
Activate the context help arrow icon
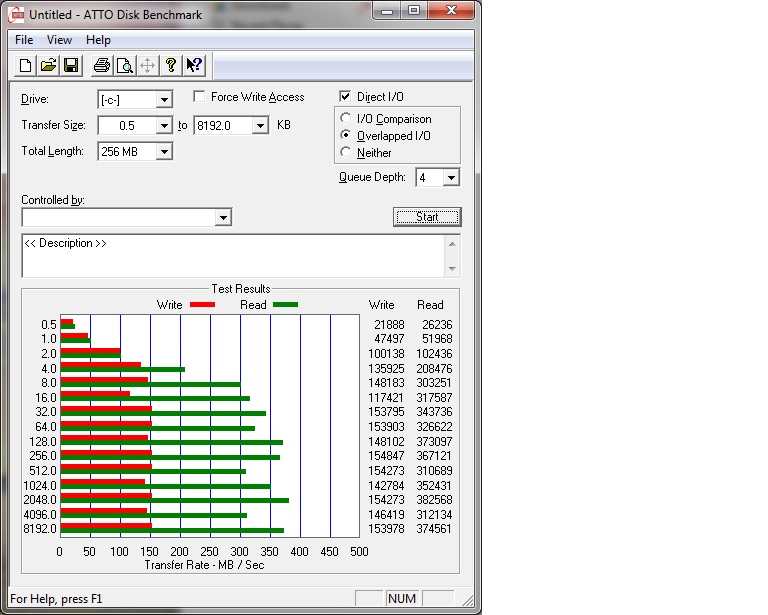pyautogui.click(x=194, y=66)
